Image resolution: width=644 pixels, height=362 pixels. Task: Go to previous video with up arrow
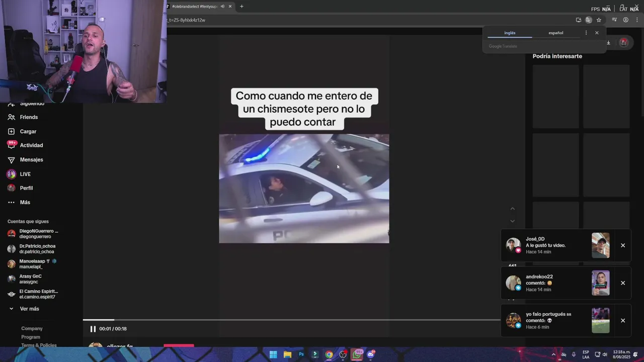point(513,209)
